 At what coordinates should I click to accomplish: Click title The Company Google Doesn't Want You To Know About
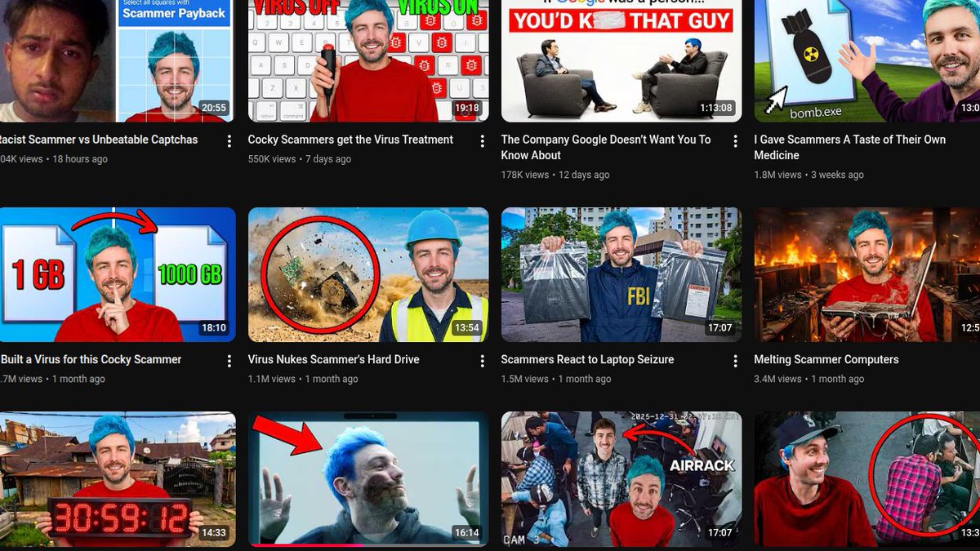tap(606, 147)
